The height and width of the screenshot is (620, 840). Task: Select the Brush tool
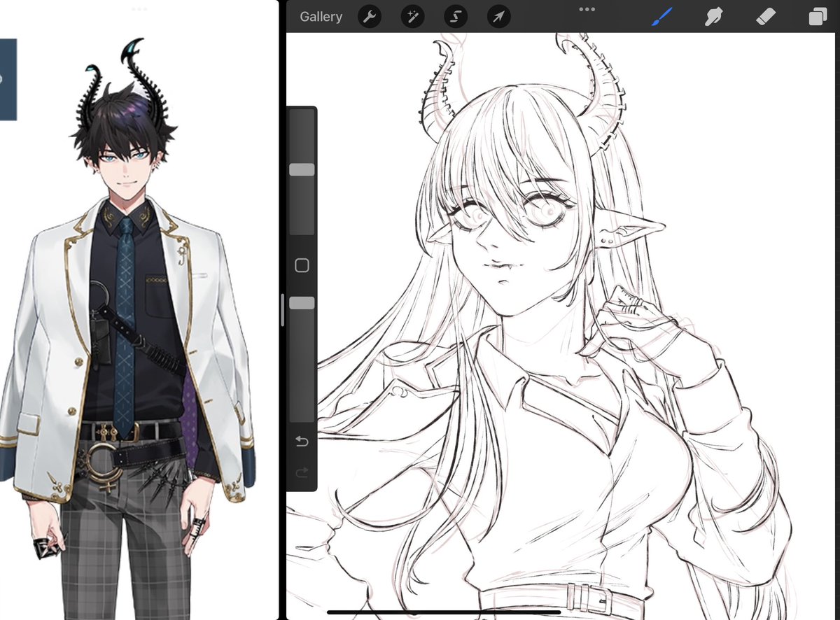pyautogui.click(x=661, y=17)
